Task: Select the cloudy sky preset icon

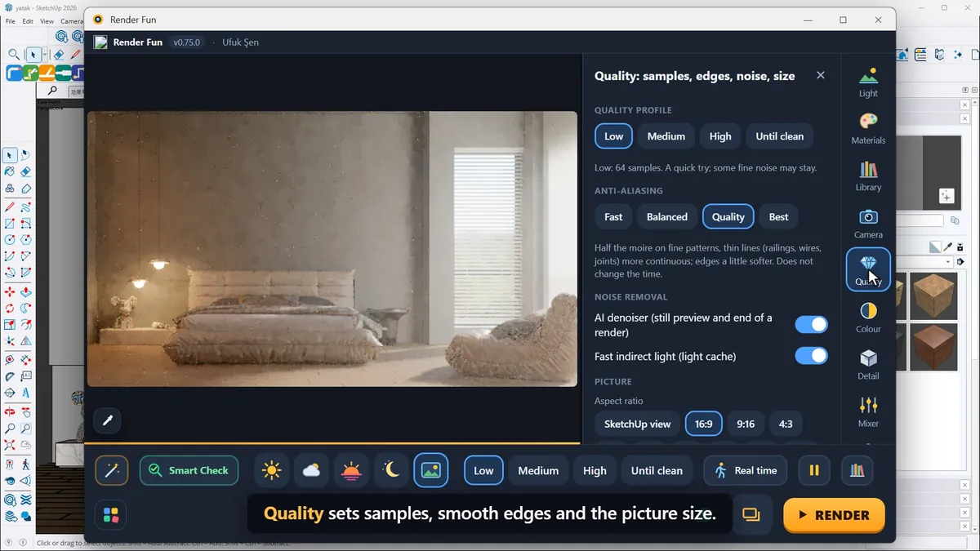Action: [311, 470]
